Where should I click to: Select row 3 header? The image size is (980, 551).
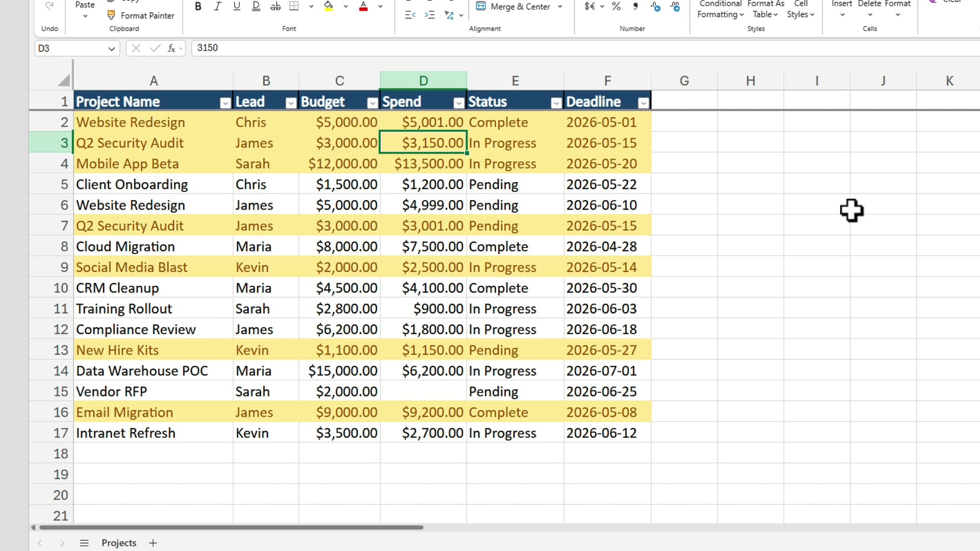point(51,143)
